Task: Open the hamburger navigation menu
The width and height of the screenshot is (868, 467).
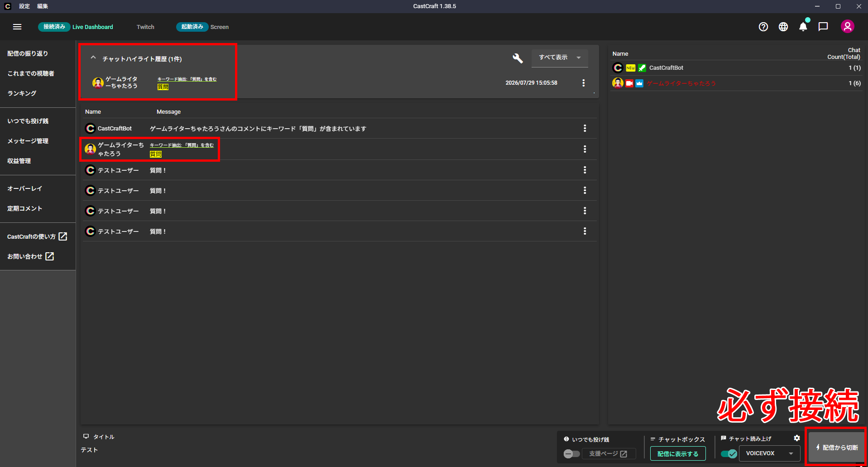Action: (x=17, y=27)
